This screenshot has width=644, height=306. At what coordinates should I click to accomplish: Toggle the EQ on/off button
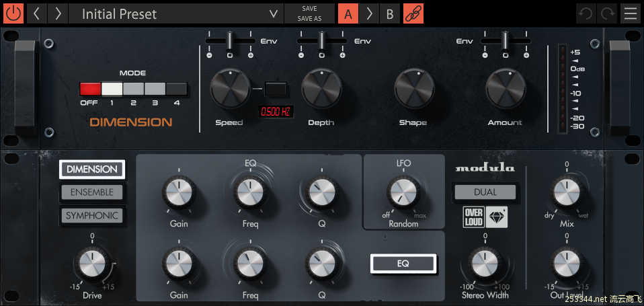point(403,264)
